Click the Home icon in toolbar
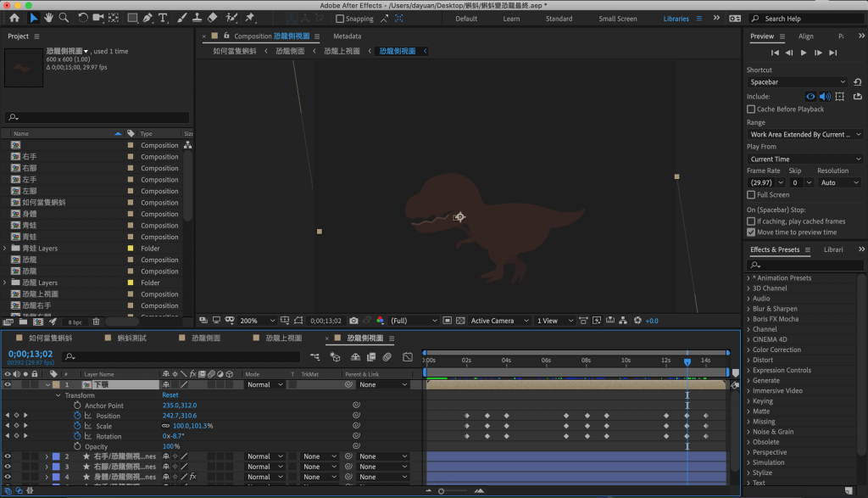The image size is (868, 498). [x=14, y=18]
